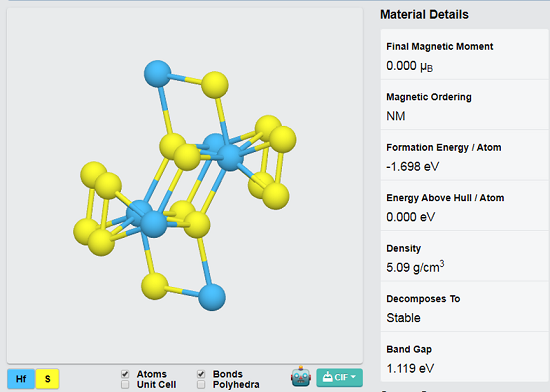Click the Band Gap label
This screenshot has width=550, height=392.
point(409,350)
